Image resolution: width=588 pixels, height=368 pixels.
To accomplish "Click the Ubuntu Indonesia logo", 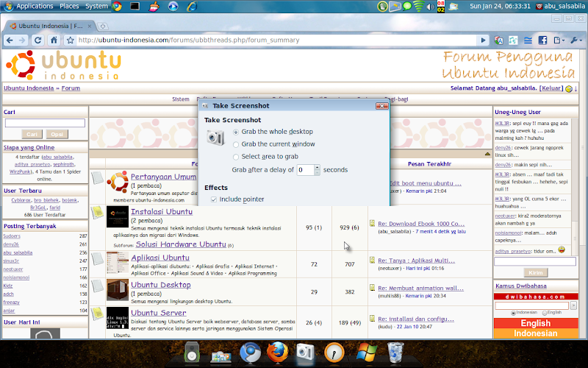I will [x=64, y=65].
